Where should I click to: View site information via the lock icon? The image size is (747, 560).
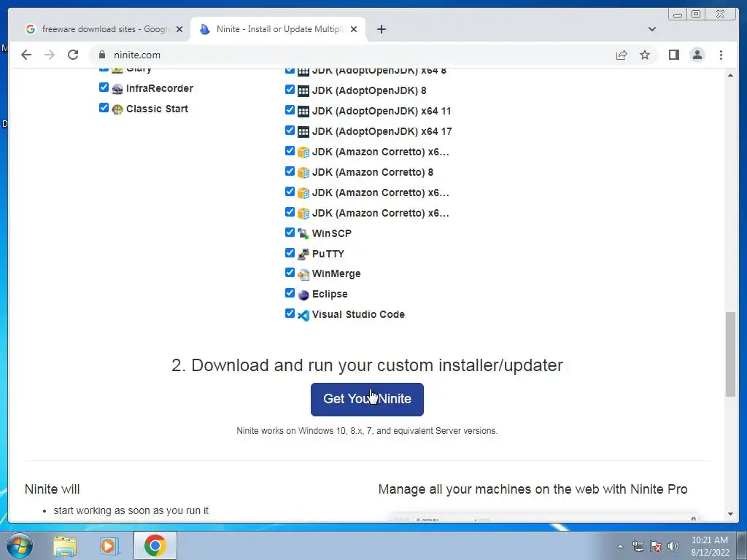(101, 55)
